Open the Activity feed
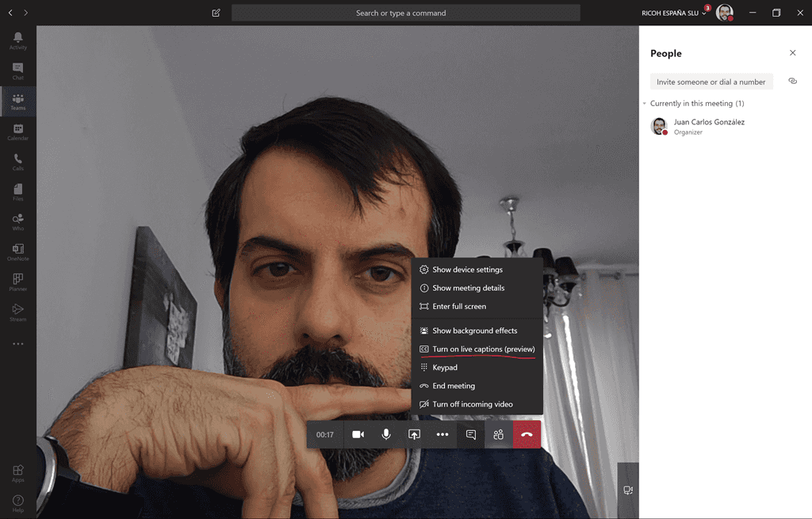 (18, 41)
